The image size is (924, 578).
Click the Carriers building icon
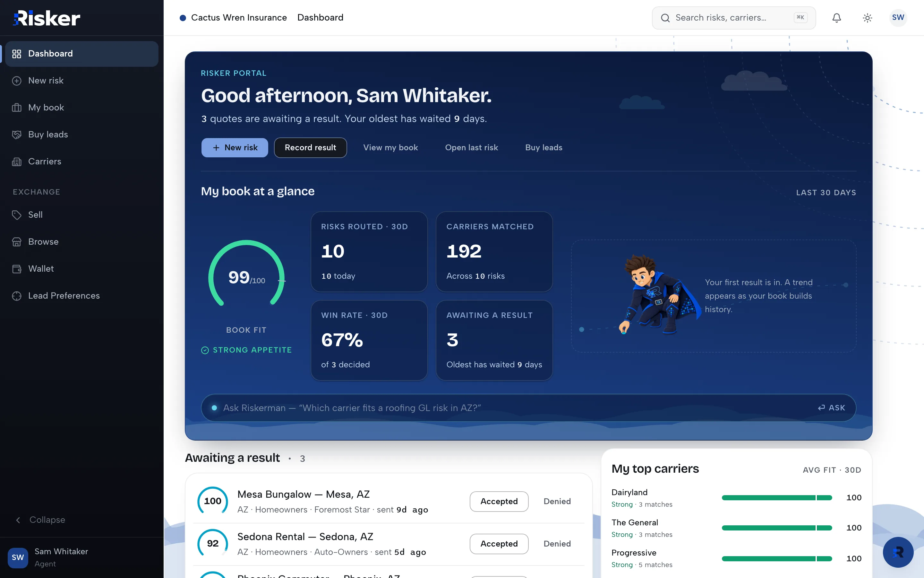coord(16,162)
